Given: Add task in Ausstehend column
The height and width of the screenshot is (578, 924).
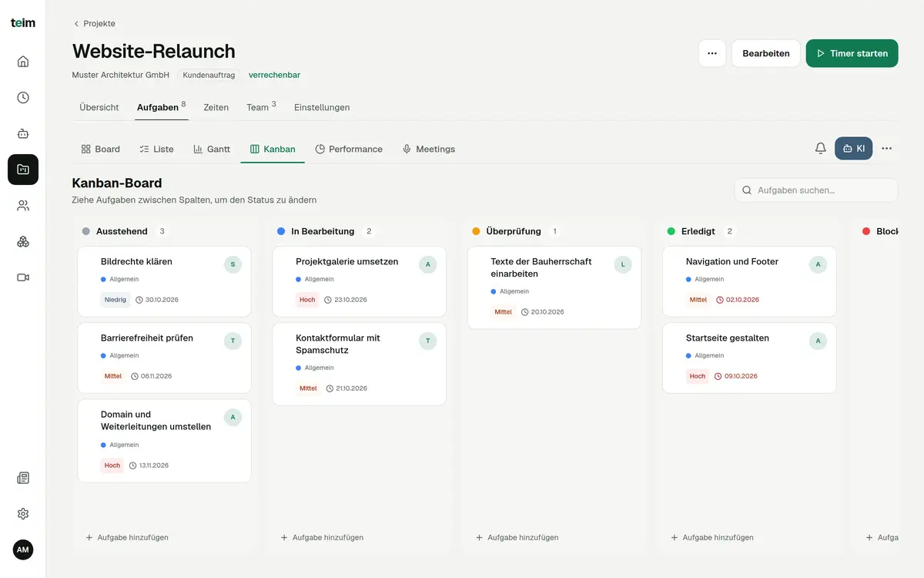Looking at the screenshot, I should click(127, 537).
